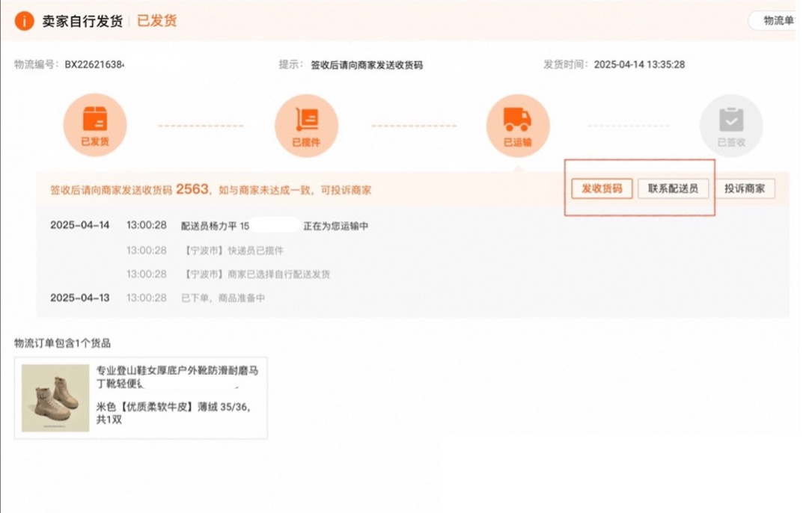Click the 已运输 truck step icon
This screenshot has height=513, width=812.
(517, 125)
